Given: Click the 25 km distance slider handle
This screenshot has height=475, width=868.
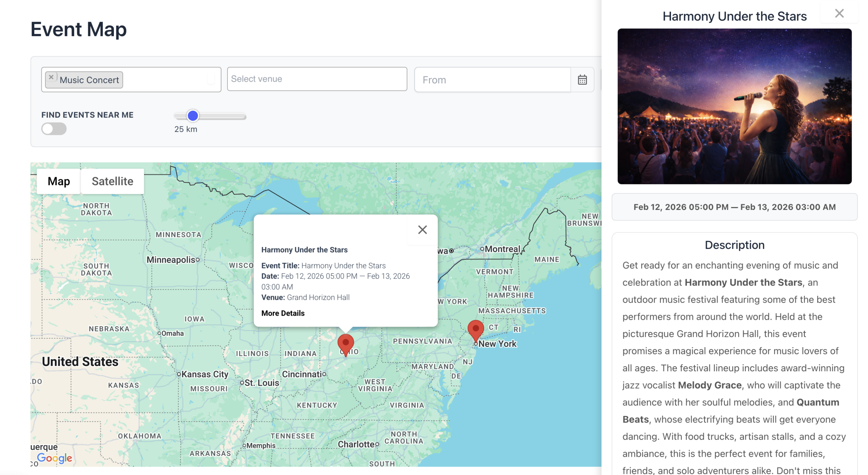Looking at the screenshot, I should [193, 116].
